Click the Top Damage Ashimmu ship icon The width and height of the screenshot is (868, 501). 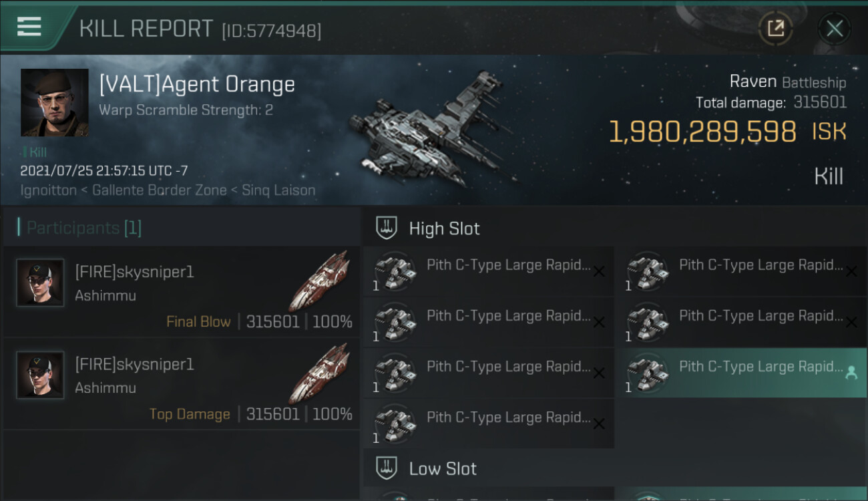click(320, 373)
